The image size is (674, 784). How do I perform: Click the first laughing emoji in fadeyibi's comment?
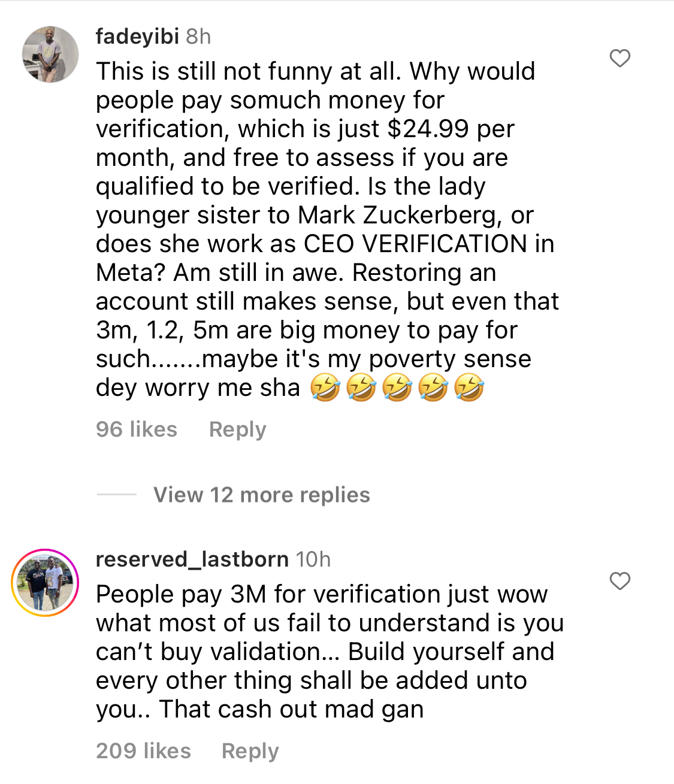pos(325,388)
